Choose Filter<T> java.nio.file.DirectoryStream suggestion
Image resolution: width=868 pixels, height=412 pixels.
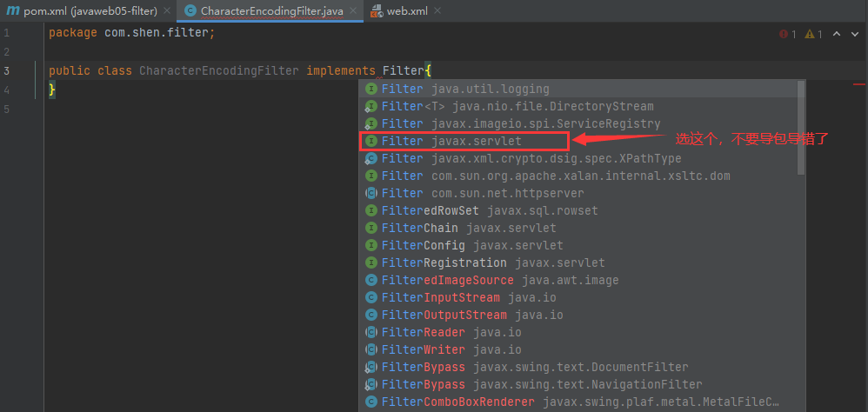tap(579, 106)
